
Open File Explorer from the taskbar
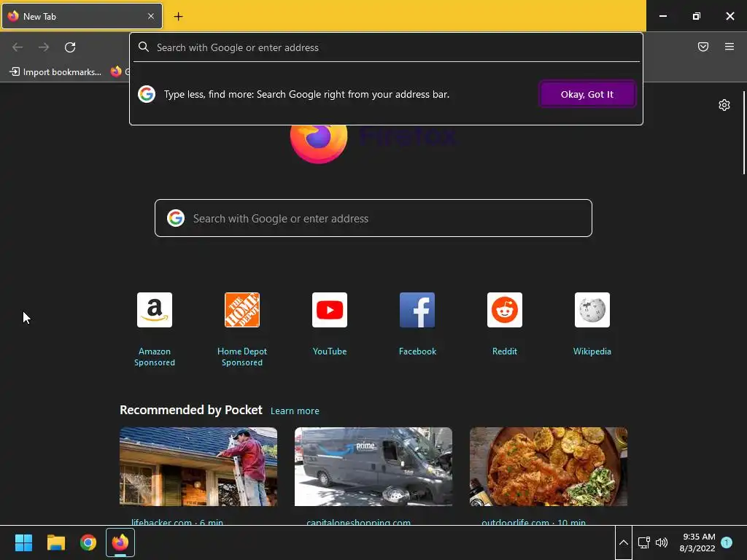coord(55,542)
